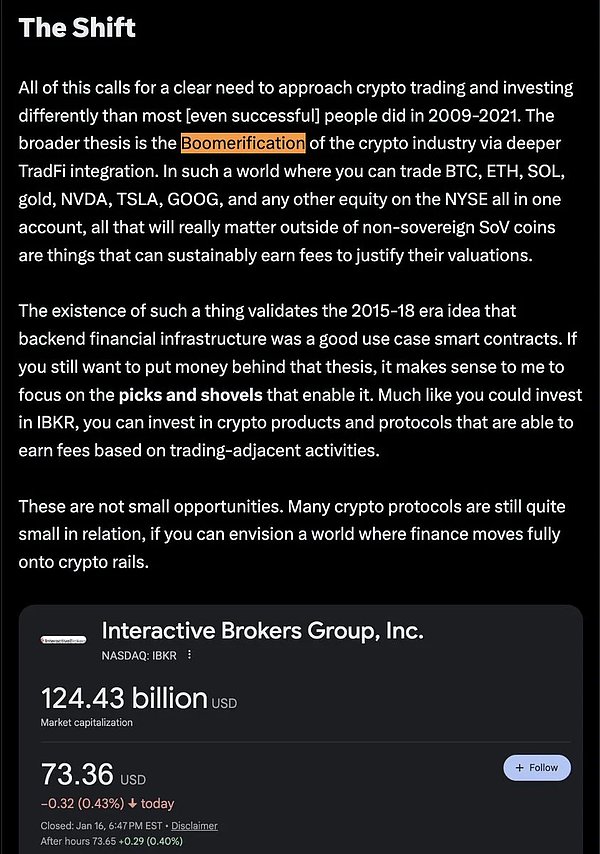
Task: Click the After hours 73.65 price line
Action: (x=112, y=841)
